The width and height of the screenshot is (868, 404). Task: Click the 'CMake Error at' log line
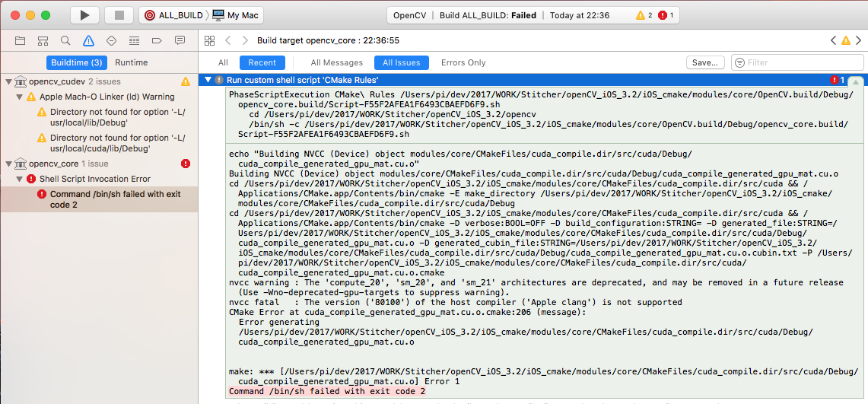click(408, 312)
